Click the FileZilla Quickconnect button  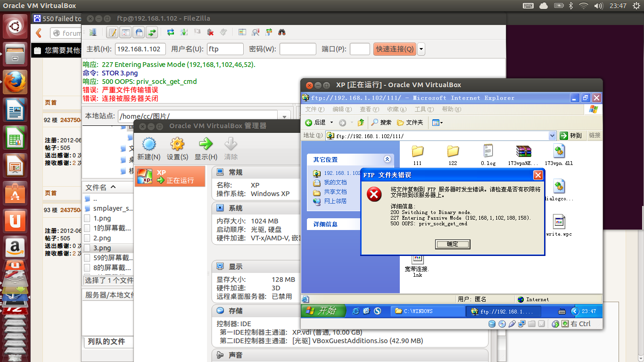(395, 49)
